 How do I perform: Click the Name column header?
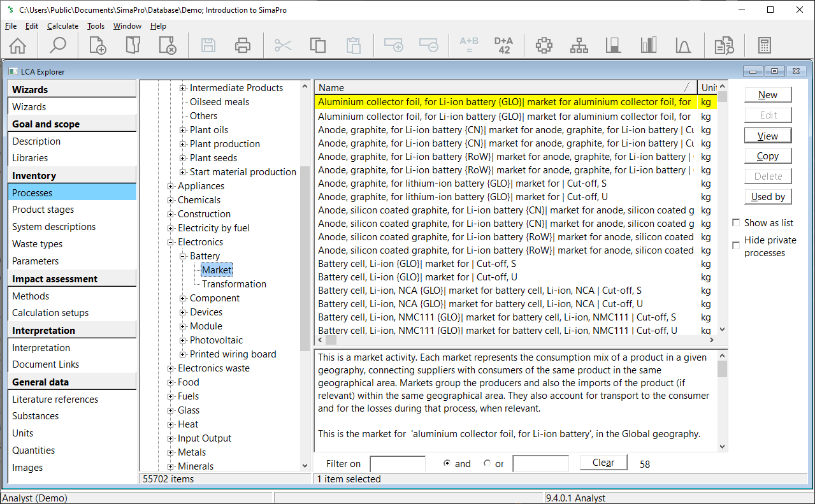[x=505, y=87]
